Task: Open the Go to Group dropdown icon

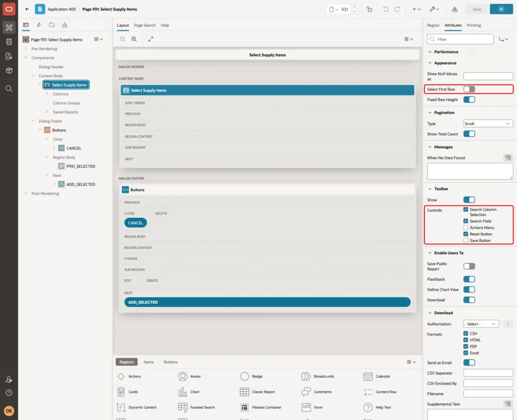Action: (x=503, y=39)
